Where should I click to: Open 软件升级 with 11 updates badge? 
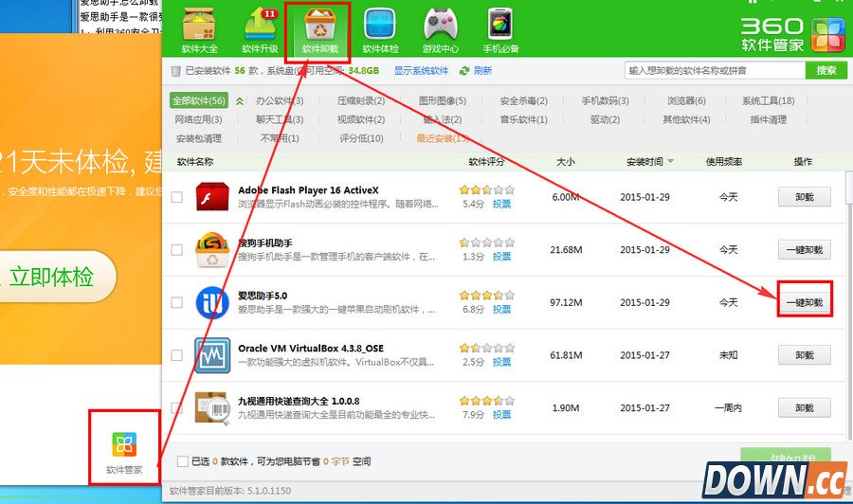click(260, 30)
